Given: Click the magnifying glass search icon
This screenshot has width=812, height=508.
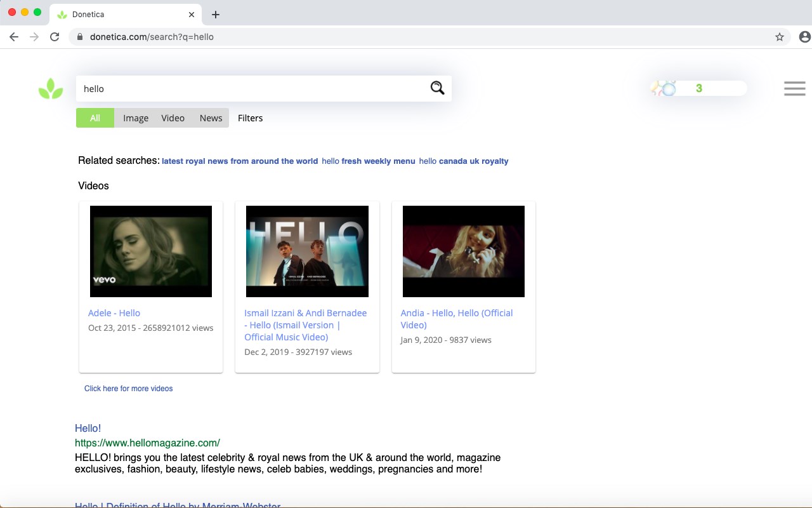Looking at the screenshot, I should [438, 88].
